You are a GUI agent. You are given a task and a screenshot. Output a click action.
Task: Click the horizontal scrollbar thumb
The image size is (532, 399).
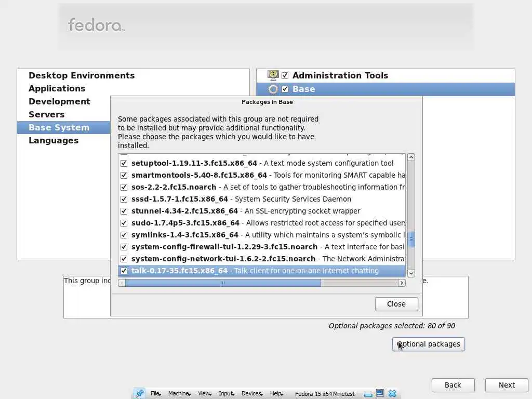[223, 283]
